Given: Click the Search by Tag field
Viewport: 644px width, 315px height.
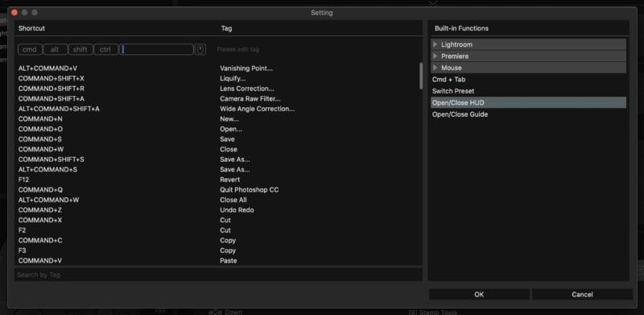Looking at the screenshot, I should coord(218,275).
